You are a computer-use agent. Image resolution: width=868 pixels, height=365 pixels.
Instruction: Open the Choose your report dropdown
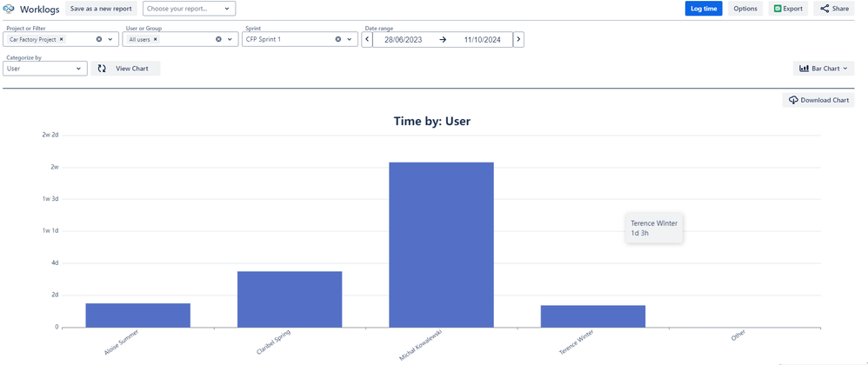tap(190, 9)
